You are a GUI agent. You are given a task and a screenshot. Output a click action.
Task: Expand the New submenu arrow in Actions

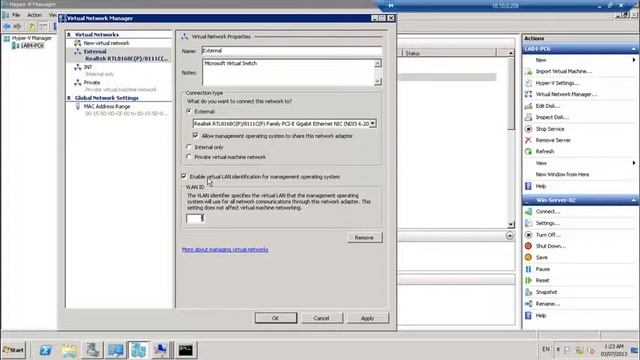[x=633, y=60]
